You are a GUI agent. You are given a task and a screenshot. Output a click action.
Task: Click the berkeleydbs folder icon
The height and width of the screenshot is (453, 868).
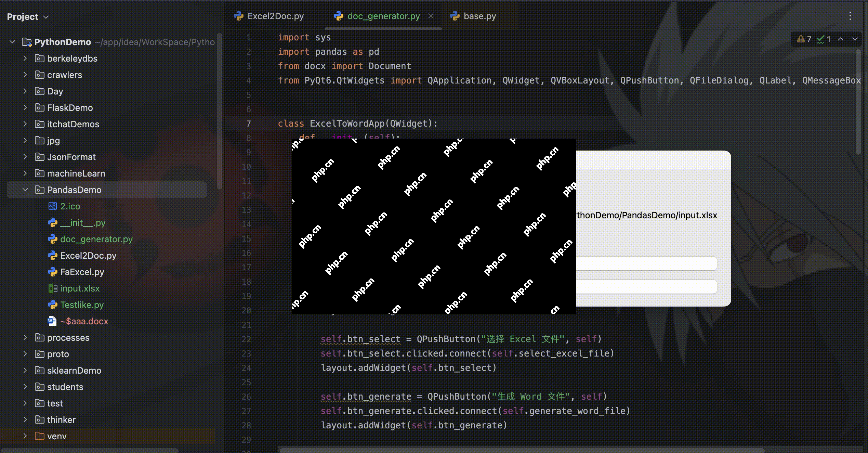click(40, 58)
